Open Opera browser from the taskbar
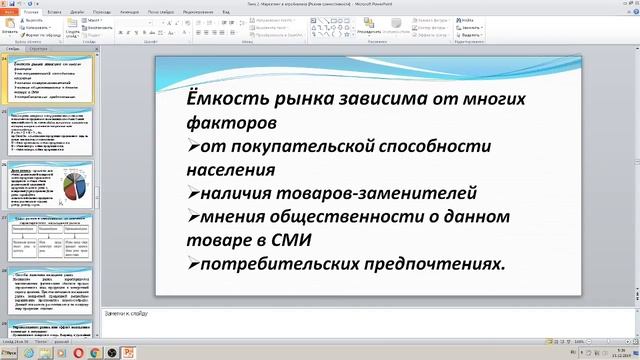This screenshot has width=640, height=360. click(78, 353)
